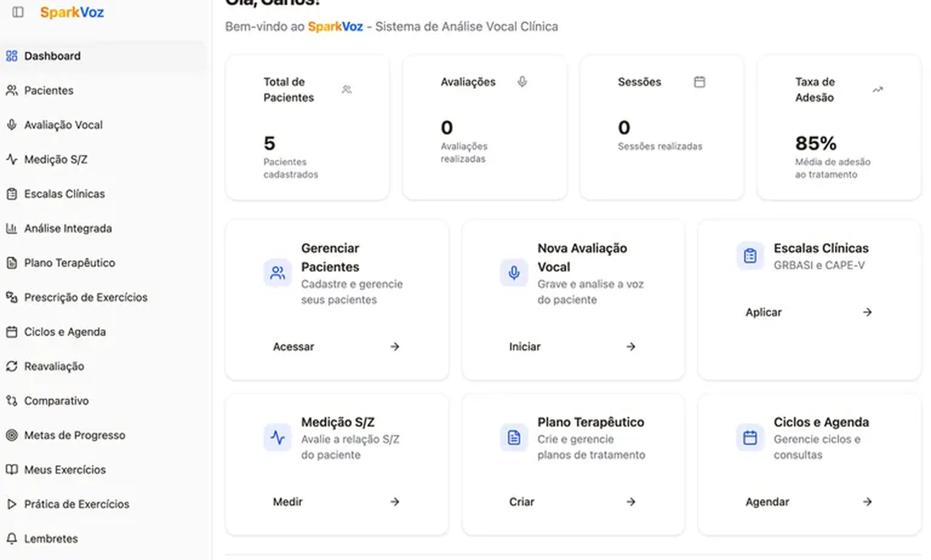Click the Taxa de Adesão 85% card
Viewport: 931px width, 560px height.
(x=839, y=128)
